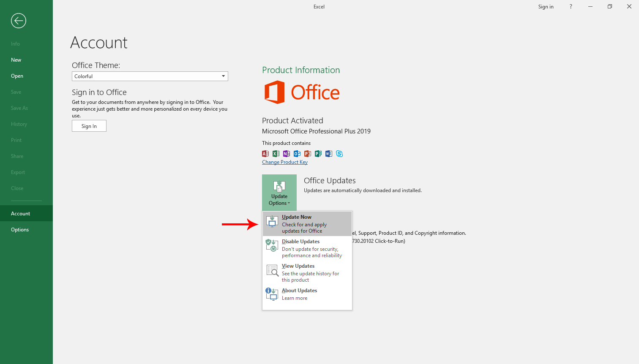Click the Change Product Key link
This screenshot has height=364, width=639.
(x=285, y=162)
